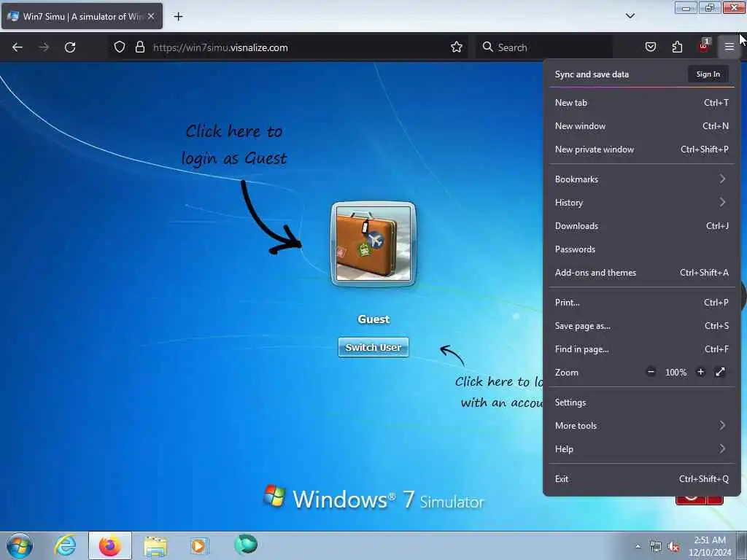
Task: Select New private window menu item
Action: (642, 149)
